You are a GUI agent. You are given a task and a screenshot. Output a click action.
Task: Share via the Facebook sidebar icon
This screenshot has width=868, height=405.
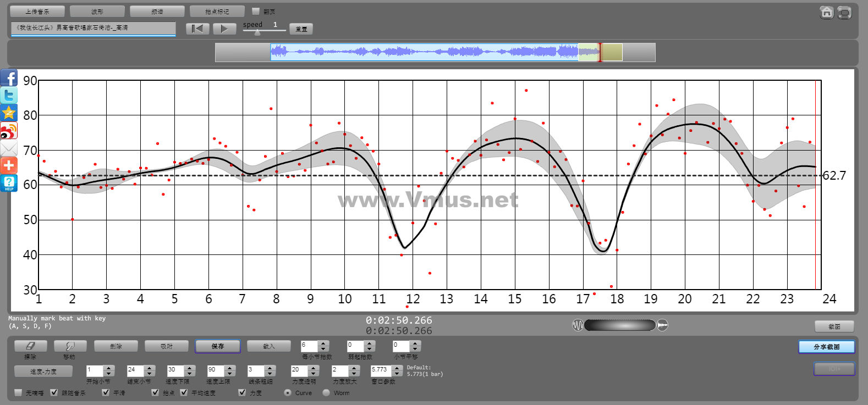tap(9, 78)
